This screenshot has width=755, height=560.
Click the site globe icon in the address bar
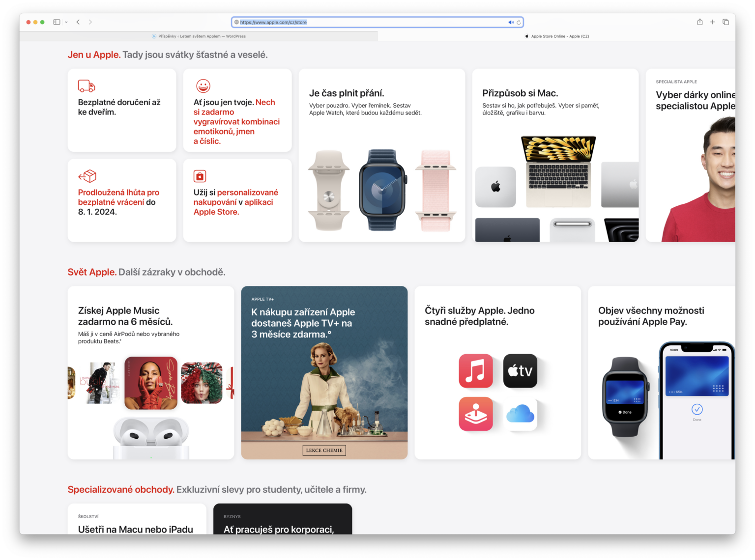point(236,22)
